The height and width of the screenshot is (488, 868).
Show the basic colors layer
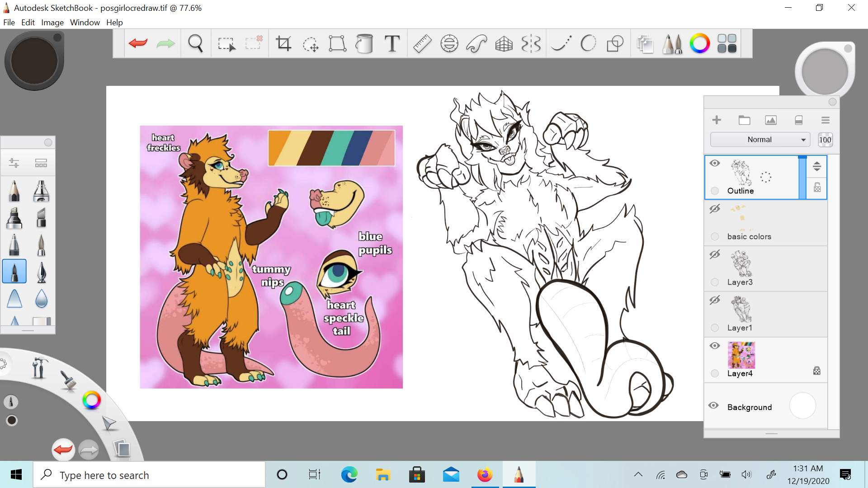point(715,209)
